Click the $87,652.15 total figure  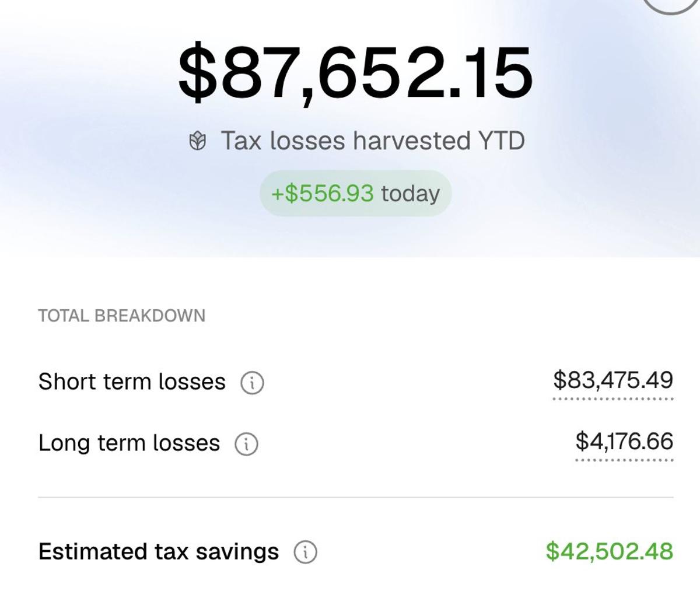(x=355, y=71)
